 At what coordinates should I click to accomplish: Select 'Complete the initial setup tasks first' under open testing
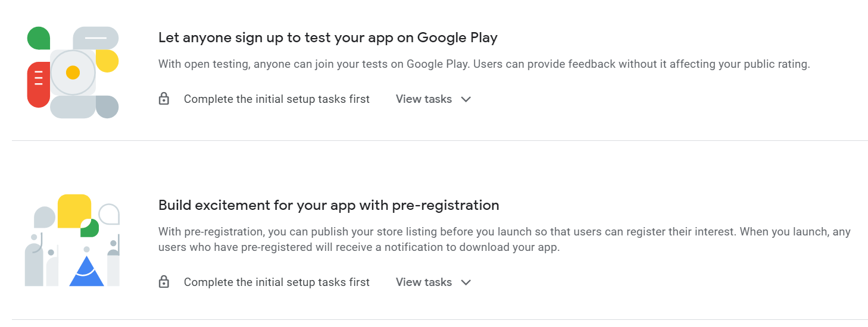tap(277, 99)
